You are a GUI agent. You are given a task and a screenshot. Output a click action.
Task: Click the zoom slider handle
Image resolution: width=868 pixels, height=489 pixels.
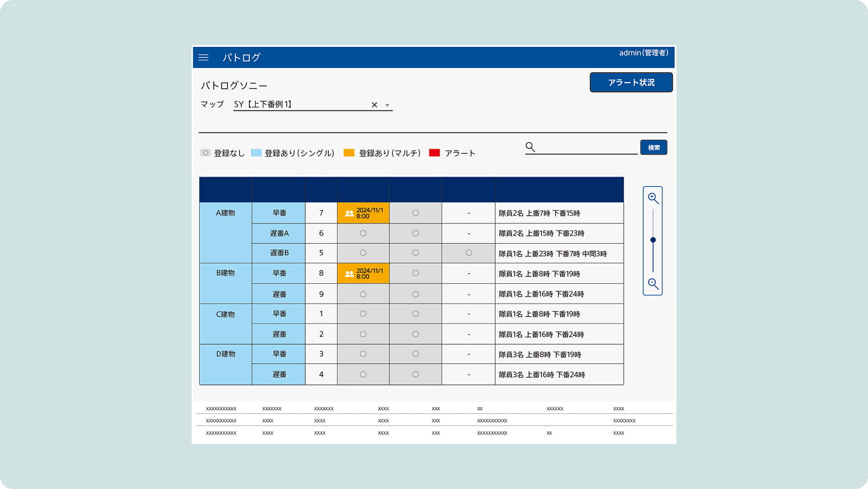[x=653, y=240]
